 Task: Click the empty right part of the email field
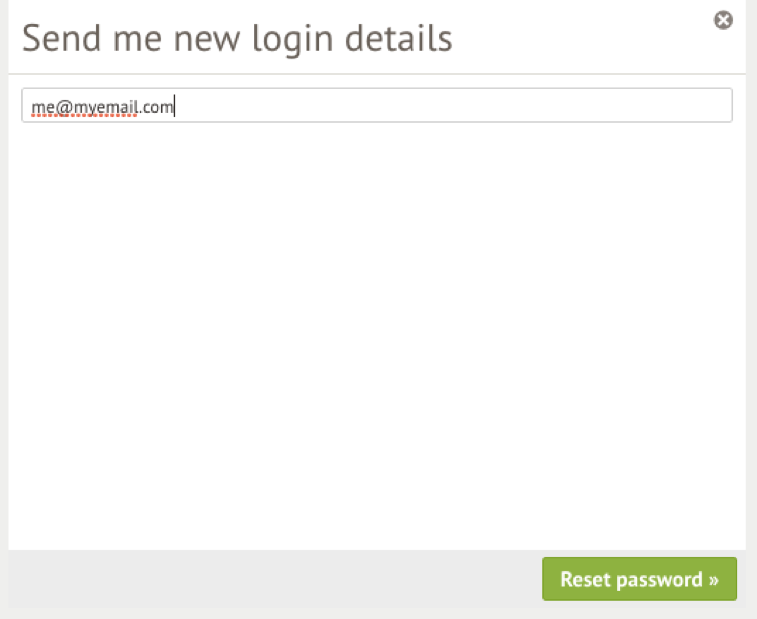coord(454,105)
